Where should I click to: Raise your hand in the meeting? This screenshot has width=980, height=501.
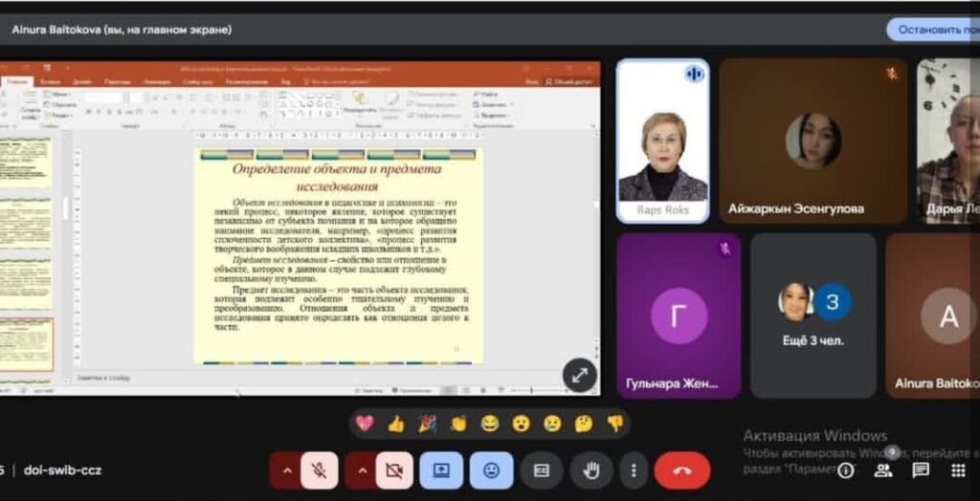click(x=590, y=470)
